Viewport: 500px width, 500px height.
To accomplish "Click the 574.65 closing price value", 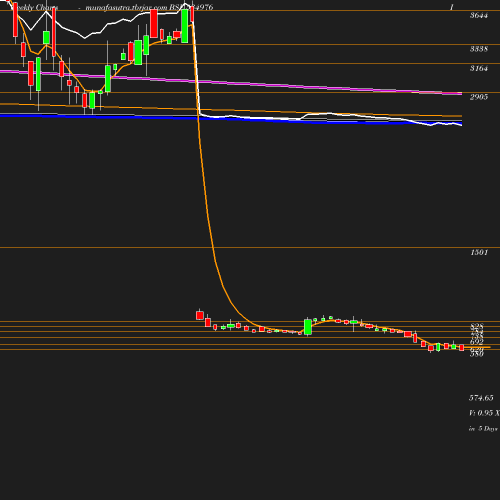I will tap(481, 398).
